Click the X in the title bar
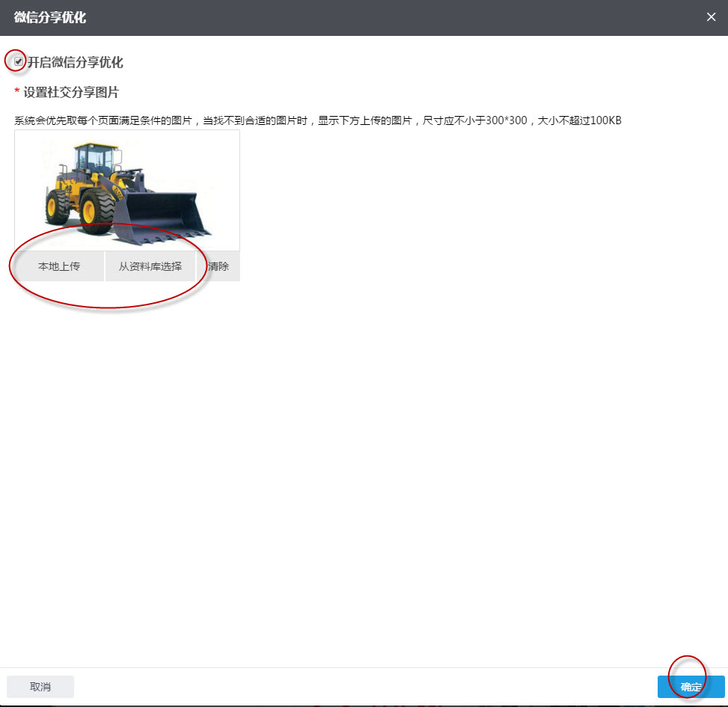728x707 pixels. click(x=711, y=16)
